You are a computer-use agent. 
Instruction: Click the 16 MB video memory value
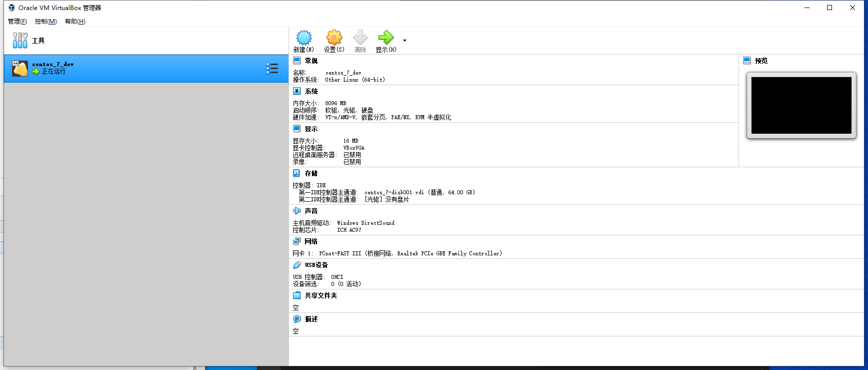point(350,141)
